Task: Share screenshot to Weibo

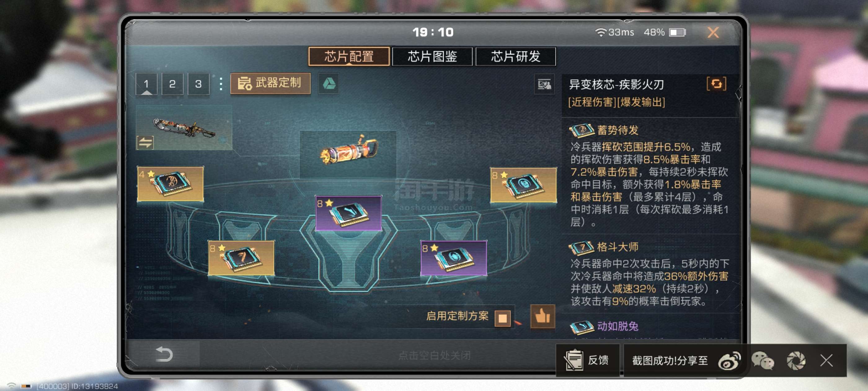Action: (x=729, y=360)
